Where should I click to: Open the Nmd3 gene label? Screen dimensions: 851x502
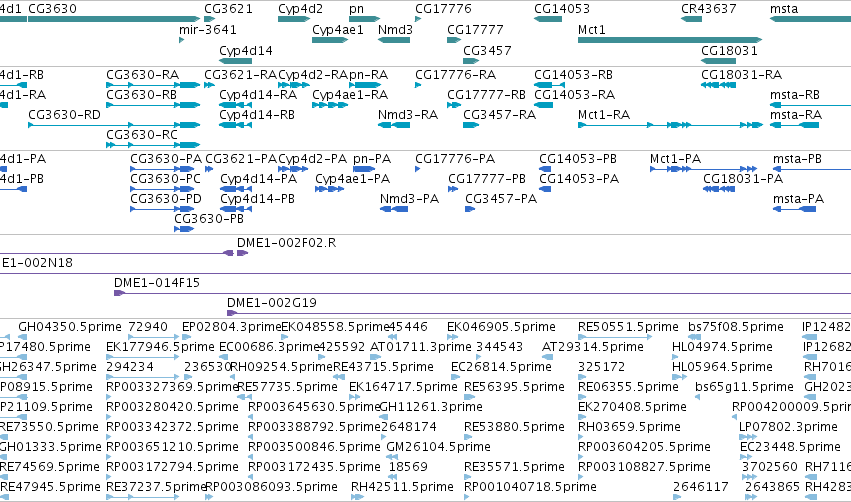point(395,29)
